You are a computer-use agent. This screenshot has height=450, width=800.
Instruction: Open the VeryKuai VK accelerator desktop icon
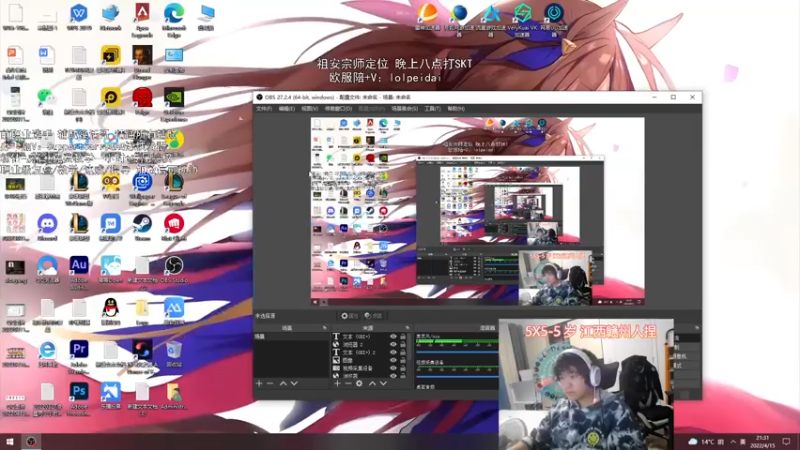[522, 20]
